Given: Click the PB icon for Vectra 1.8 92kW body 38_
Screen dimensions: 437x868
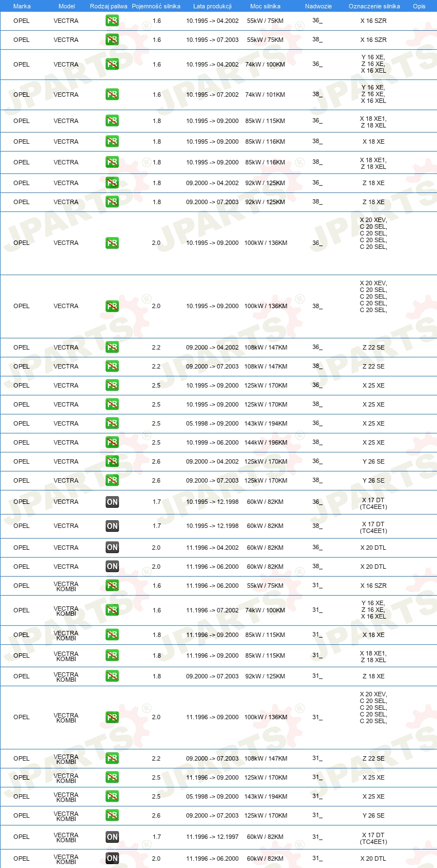Looking at the screenshot, I should pyautogui.click(x=112, y=202).
